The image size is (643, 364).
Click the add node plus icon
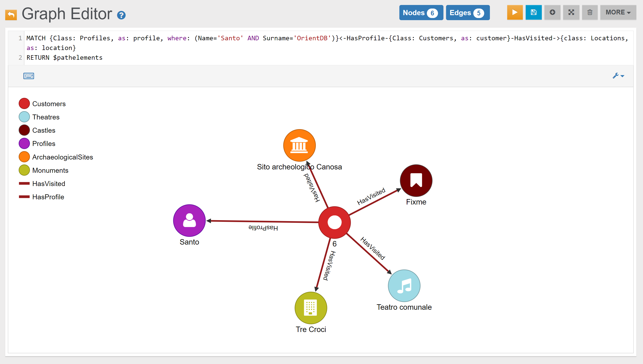pyautogui.click(x=552, y=13)
